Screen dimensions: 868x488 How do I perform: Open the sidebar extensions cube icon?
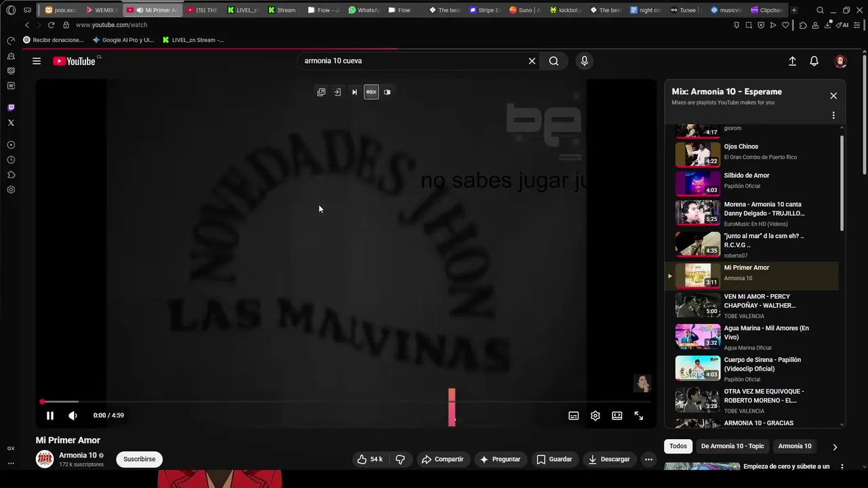(x=11, y=175)
